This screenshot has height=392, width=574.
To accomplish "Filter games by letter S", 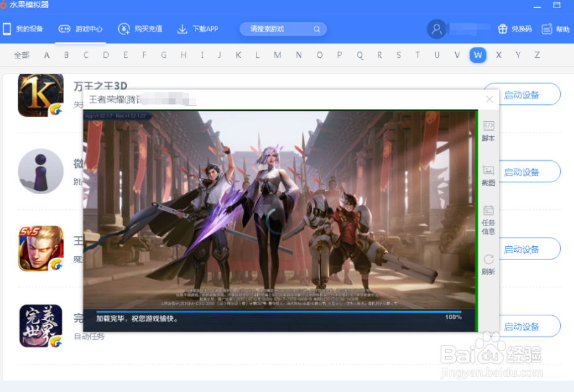I will click(399, 55).
